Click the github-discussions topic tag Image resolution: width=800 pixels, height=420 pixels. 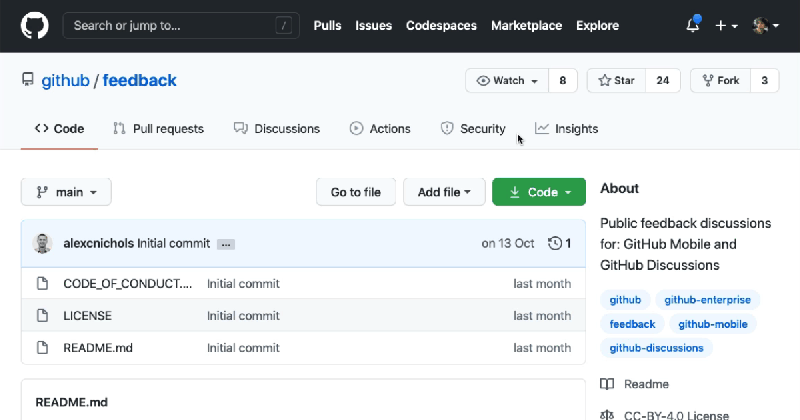point(656,348)
